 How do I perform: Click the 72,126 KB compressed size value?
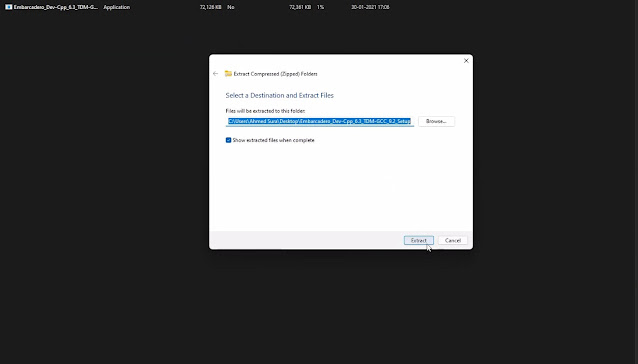tap(210, 7)
